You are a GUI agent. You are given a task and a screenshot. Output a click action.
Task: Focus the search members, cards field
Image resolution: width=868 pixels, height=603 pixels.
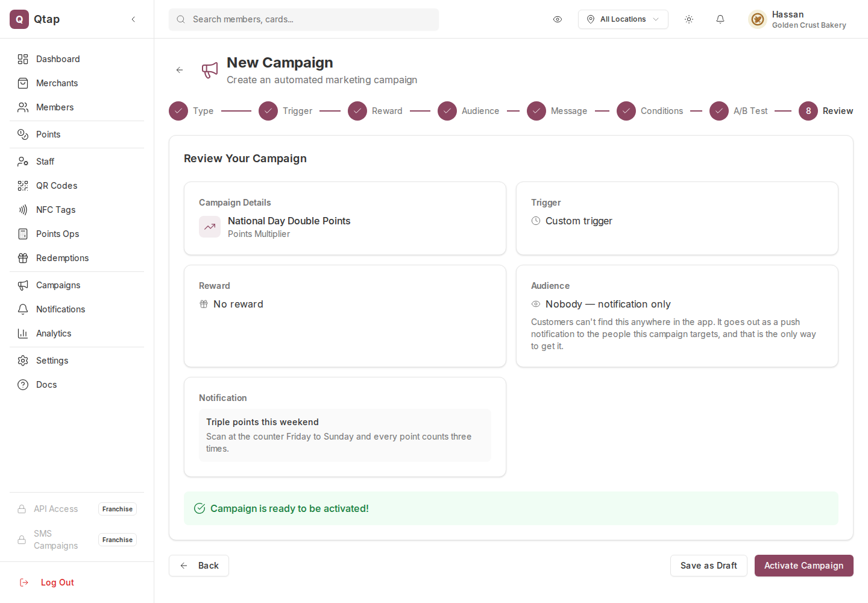click(304, 19)
